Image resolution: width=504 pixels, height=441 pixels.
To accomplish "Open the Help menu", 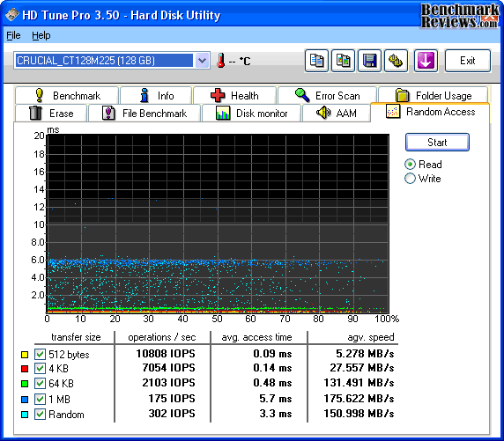I will pyautogui.click(x=41, y=35).
